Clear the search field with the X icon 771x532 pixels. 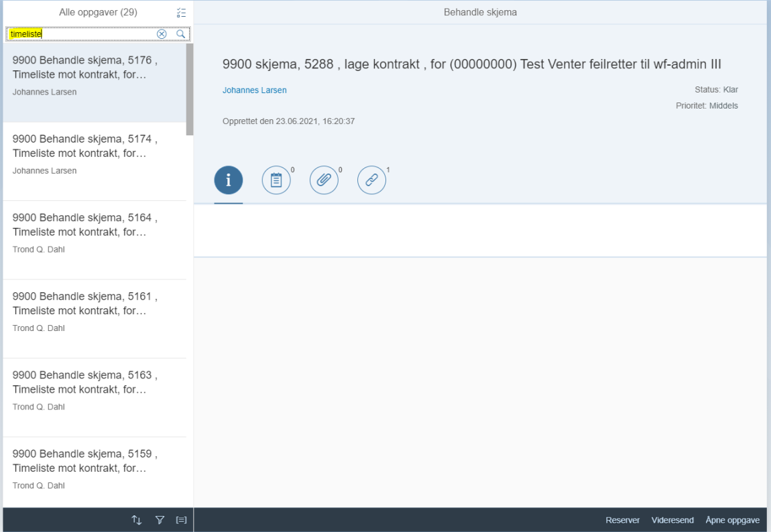point(162,34)
